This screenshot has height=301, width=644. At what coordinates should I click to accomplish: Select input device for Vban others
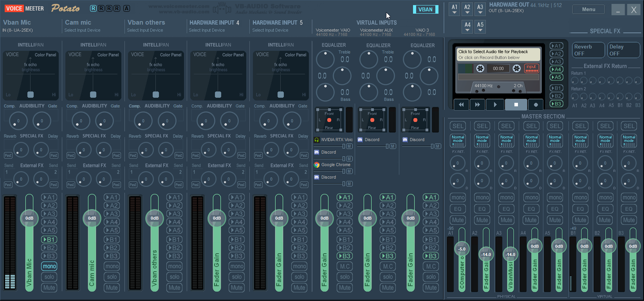pos(145,30)
